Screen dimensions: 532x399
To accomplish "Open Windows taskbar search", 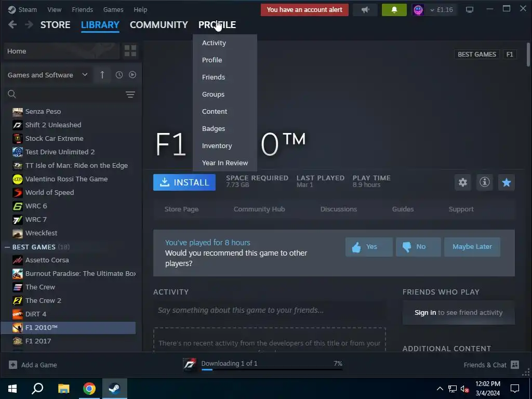I will [x=37, y=389].
